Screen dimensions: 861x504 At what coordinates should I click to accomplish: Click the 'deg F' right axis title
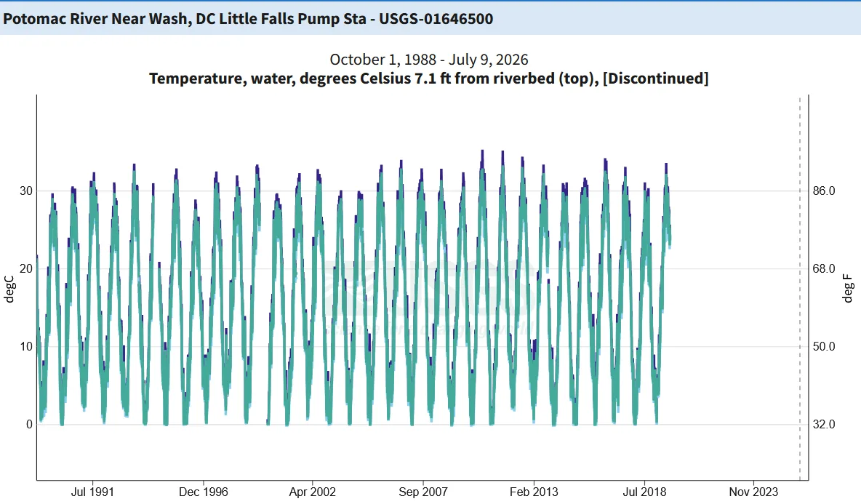click(848, 289)
